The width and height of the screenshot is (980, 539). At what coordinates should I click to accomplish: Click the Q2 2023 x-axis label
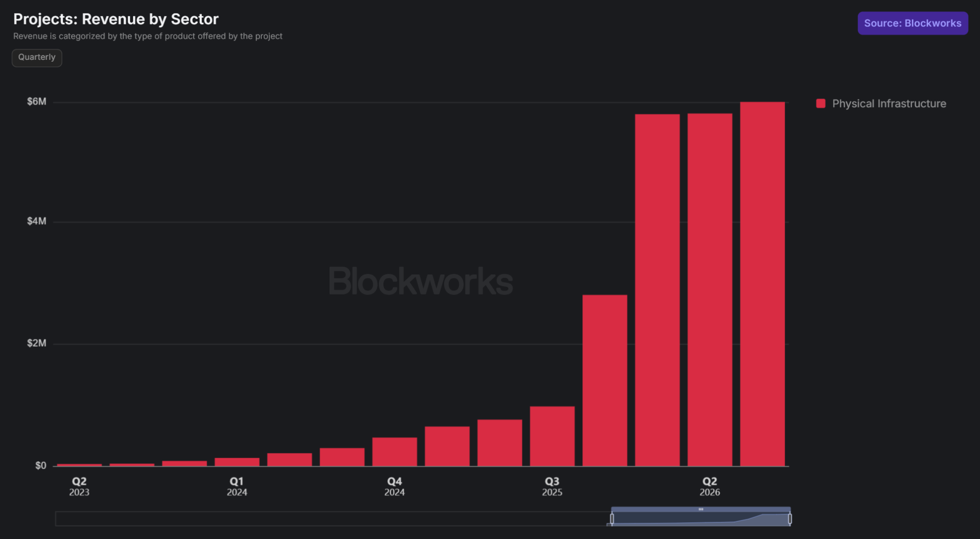point(79,486)
